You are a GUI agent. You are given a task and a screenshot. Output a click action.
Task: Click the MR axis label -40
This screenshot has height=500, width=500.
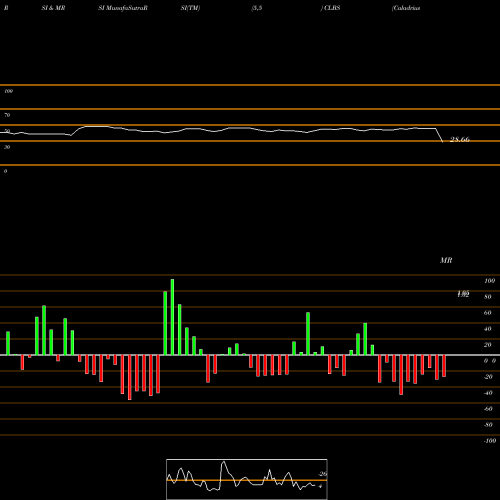[488, 393]
